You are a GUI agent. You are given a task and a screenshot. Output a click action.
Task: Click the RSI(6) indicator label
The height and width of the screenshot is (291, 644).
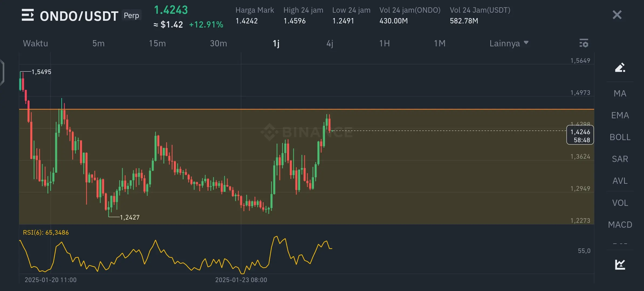[46, 233]
